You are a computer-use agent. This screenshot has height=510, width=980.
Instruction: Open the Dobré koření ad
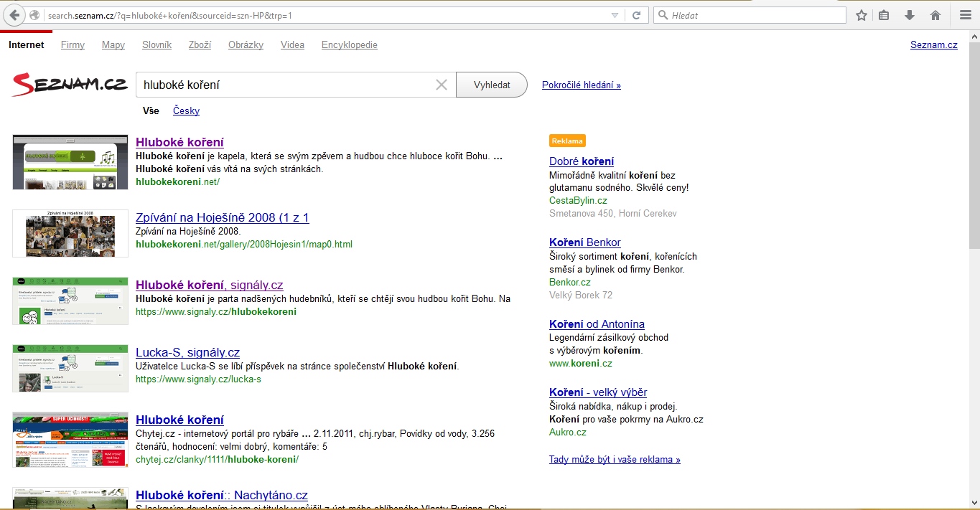pos(582,161)
